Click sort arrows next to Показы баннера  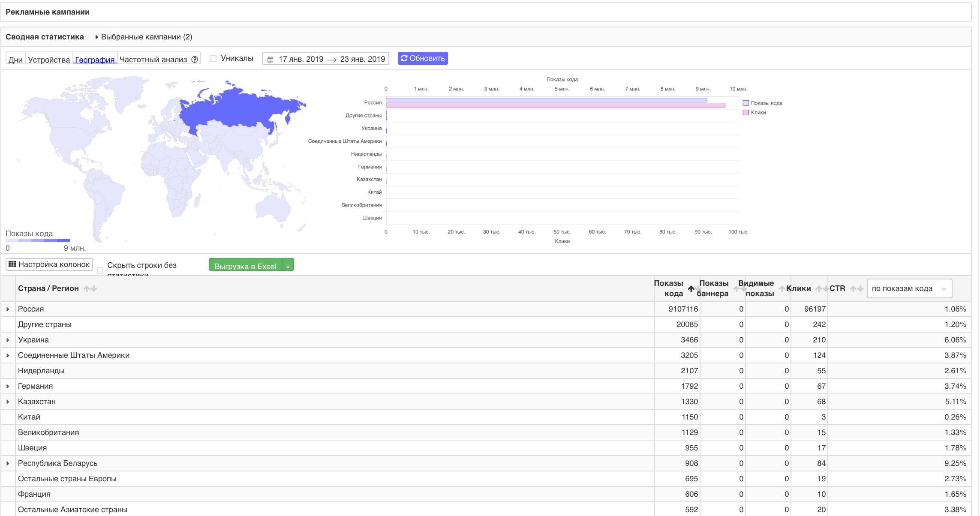pos(739,288)
